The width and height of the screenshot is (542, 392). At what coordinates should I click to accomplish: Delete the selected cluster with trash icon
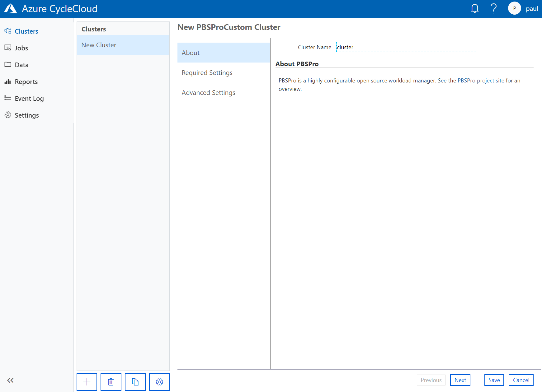(111, 382)
